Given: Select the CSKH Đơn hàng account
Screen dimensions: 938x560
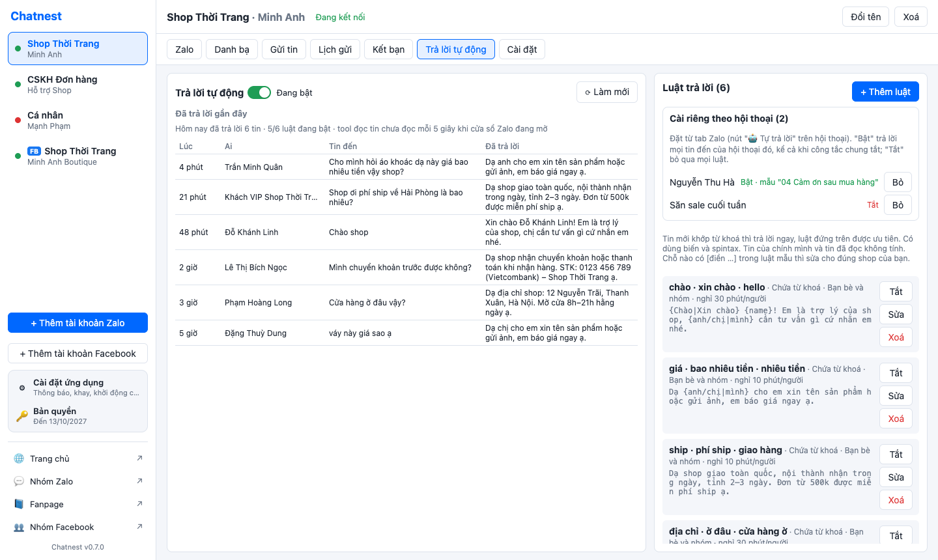Looking at the screenshot, I should click(78, 85).
